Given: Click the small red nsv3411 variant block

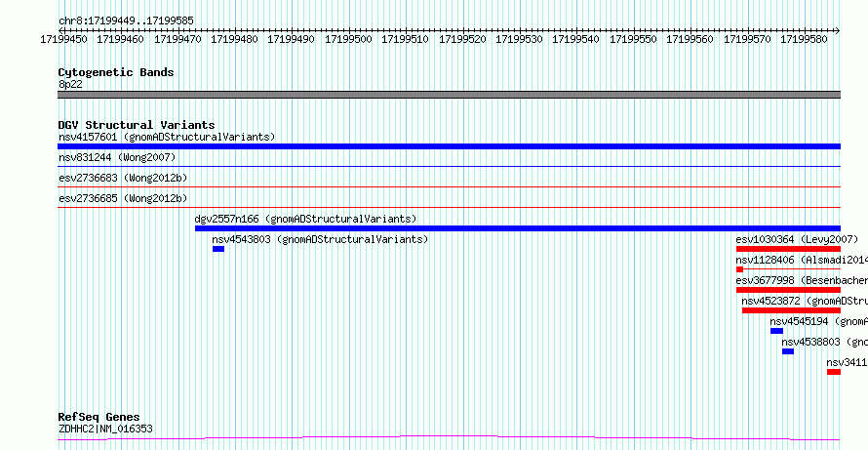Looking at the screenshot, I should click(x=834, y=372).
